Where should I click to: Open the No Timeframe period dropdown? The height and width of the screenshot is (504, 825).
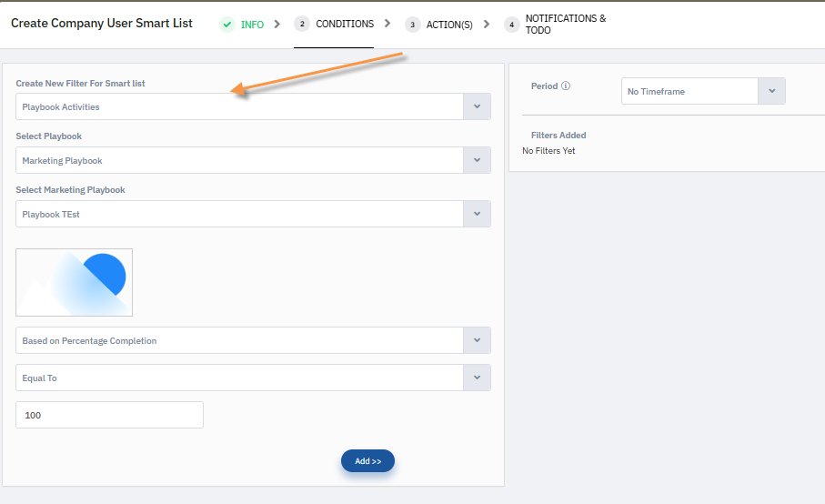tap(702, 91)
